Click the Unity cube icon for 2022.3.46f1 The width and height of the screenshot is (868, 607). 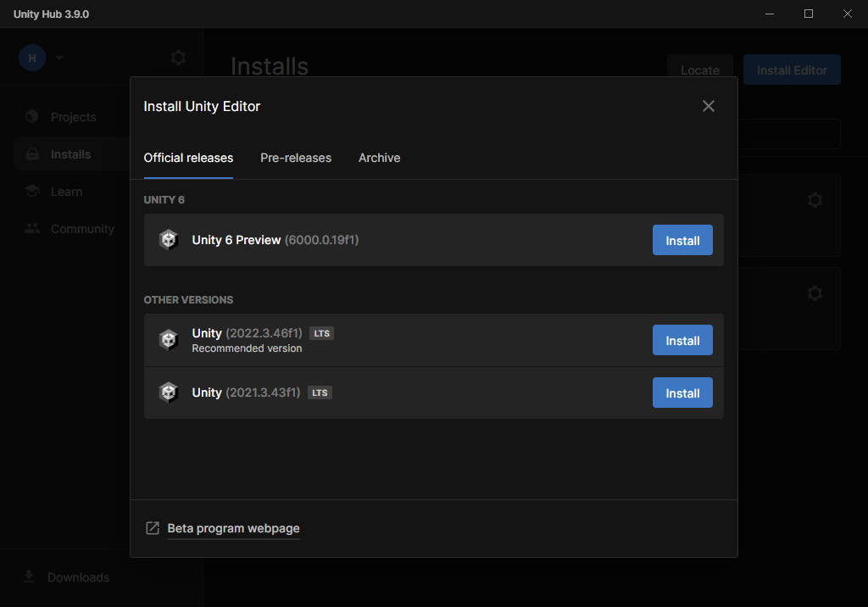point(169,339)
